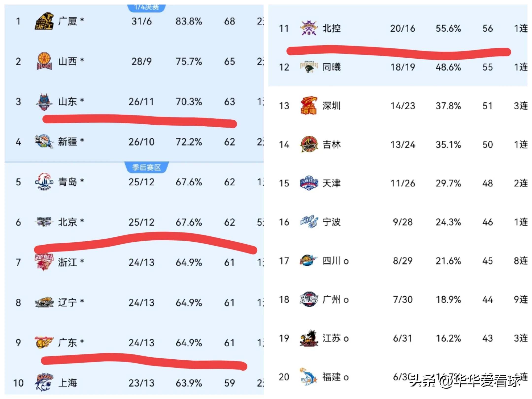The image size is (532, 399).
Task: Click the 广厦 team logo icon
Action: (x=44, y=21)
